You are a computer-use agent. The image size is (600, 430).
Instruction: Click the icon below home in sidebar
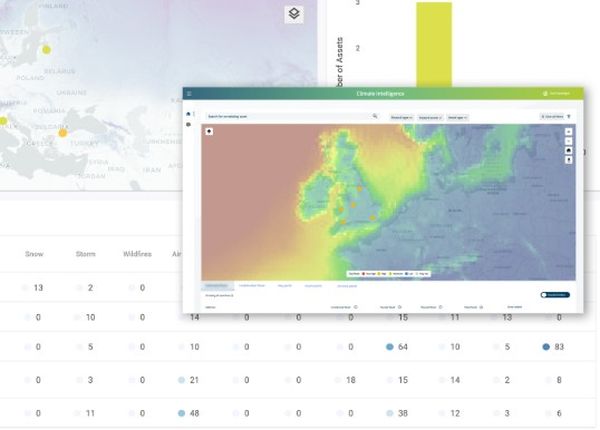[188, 125]
